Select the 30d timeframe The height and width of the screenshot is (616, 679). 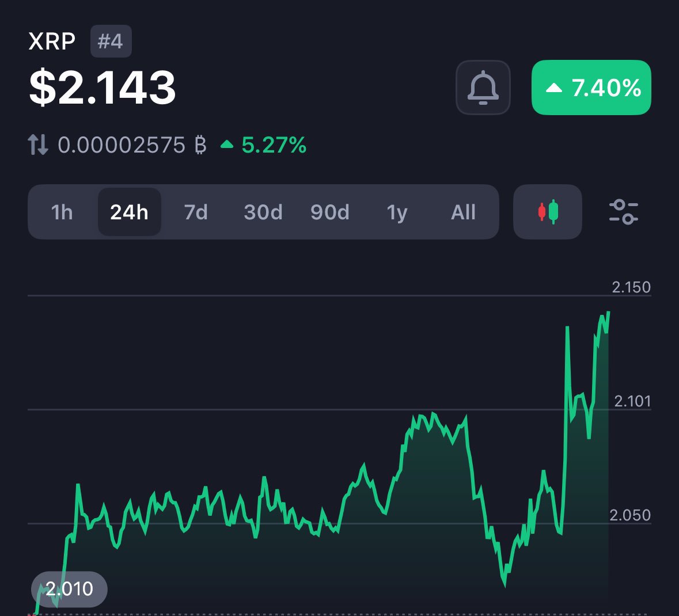(x=263, y=212)
